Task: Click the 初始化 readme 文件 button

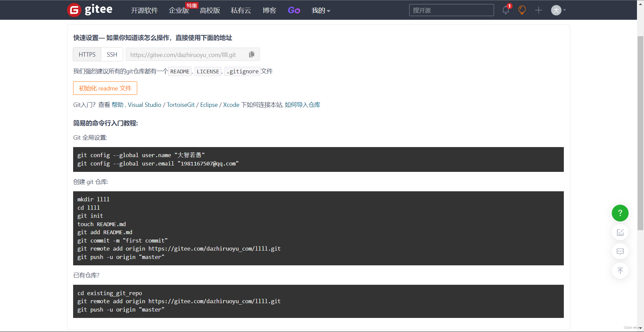Action: [x=105, y=88]
